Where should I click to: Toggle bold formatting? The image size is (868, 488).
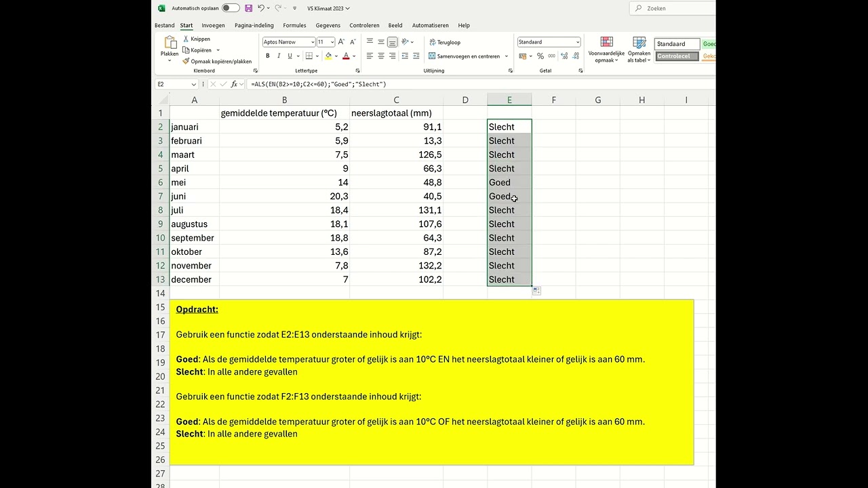[268, 56]
